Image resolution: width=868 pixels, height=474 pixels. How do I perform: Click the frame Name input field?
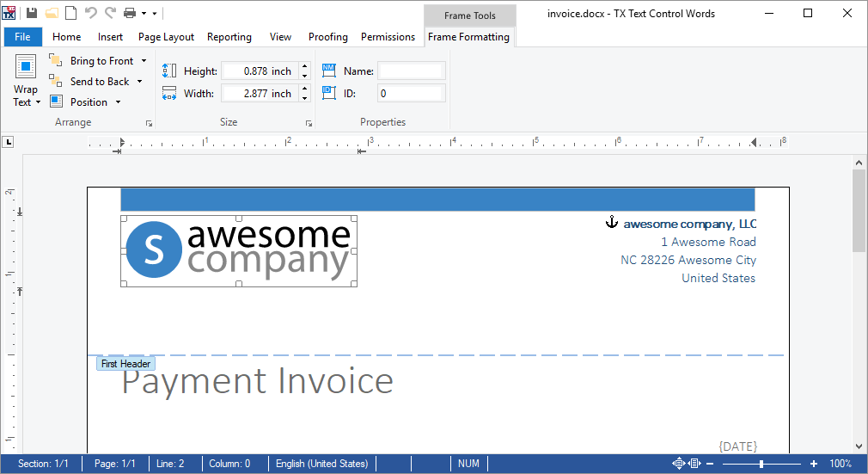tap(412, 71)
